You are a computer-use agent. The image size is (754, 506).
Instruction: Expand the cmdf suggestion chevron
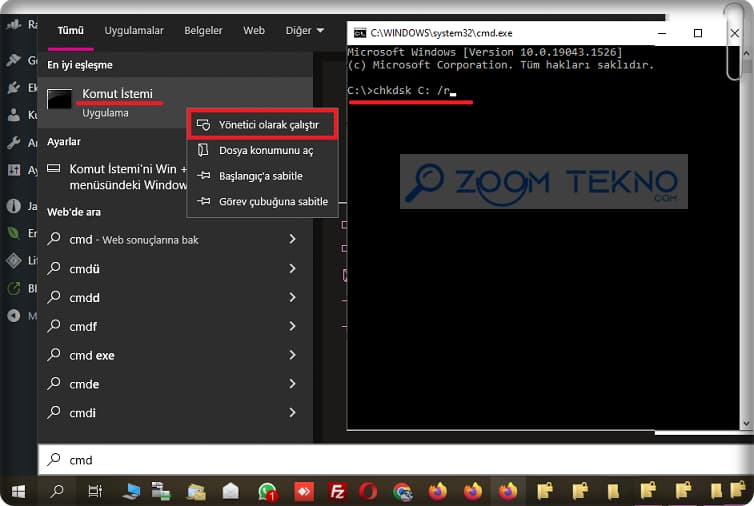(x=292, y=326)
